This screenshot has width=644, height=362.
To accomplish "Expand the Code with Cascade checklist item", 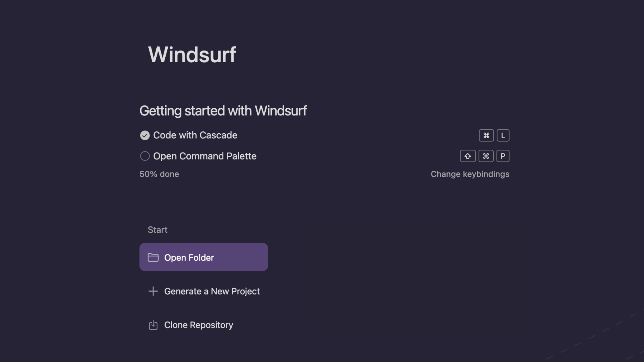I will (195, 135).
